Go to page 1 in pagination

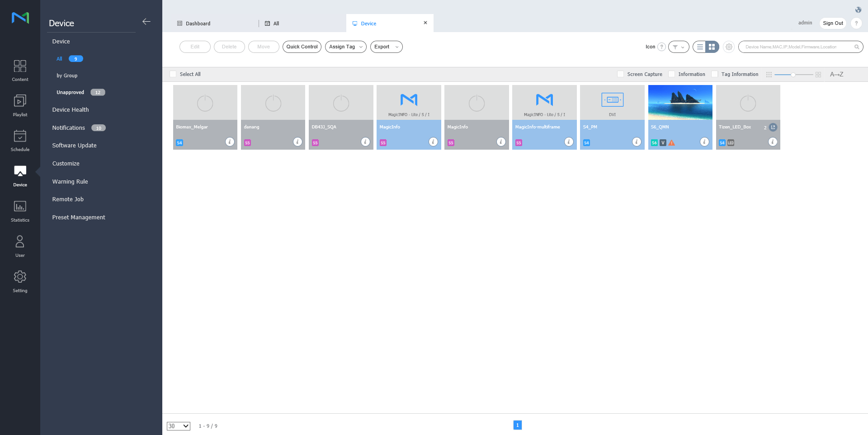coord(518,425)
